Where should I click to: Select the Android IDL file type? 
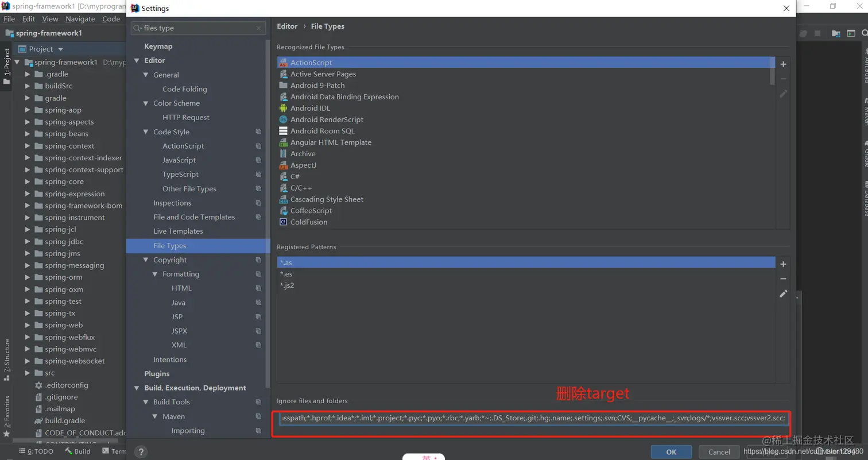click(x=310, y=108)
